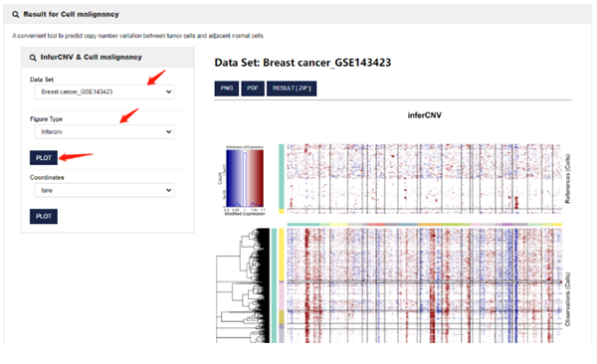Click the Data Set: Breast cancer_GSE143423 heading

302,63
